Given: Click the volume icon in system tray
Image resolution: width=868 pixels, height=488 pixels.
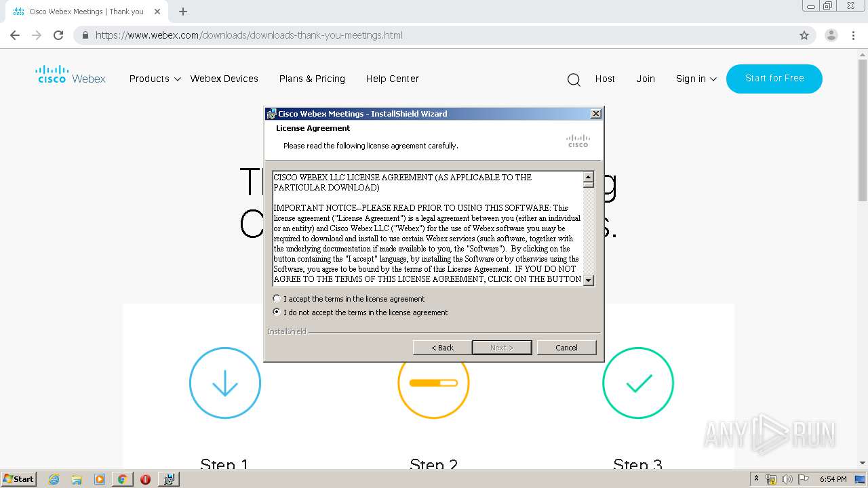Looking at the screenshot, I should click(x=787, y=479).
